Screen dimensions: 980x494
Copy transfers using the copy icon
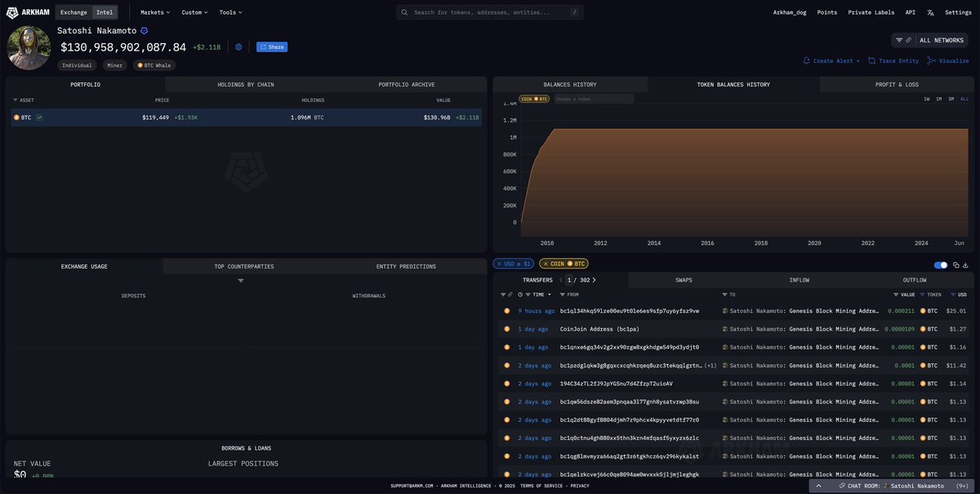[x=956, y=265]
